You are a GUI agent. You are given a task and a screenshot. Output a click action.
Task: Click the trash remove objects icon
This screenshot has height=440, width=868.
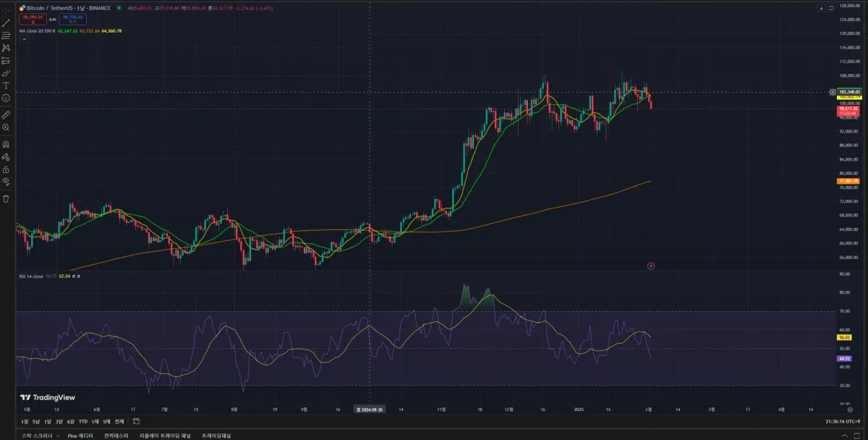click(x=6, y=198)
